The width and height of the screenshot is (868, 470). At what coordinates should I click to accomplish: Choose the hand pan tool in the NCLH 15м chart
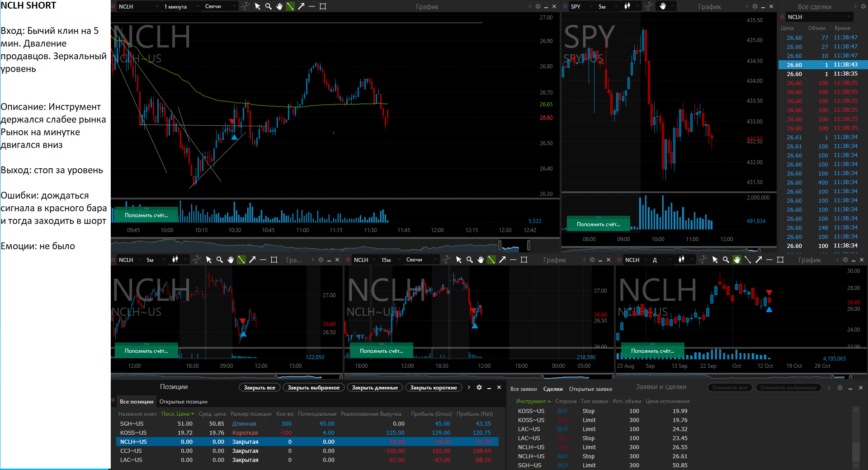(481, 260)
